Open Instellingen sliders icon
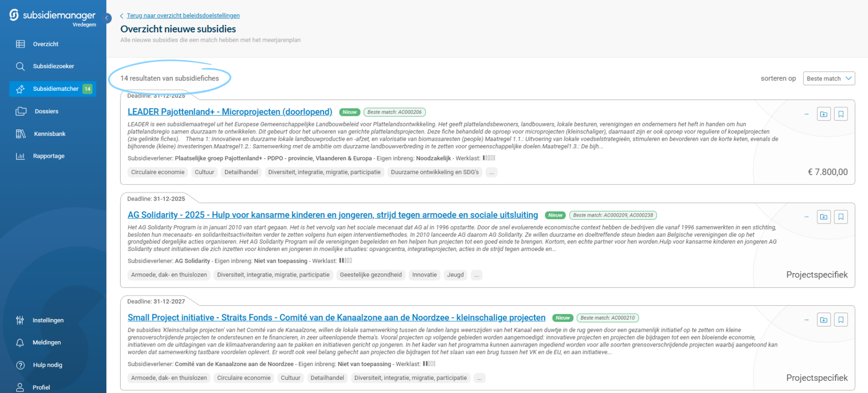 tap(20, 320)
